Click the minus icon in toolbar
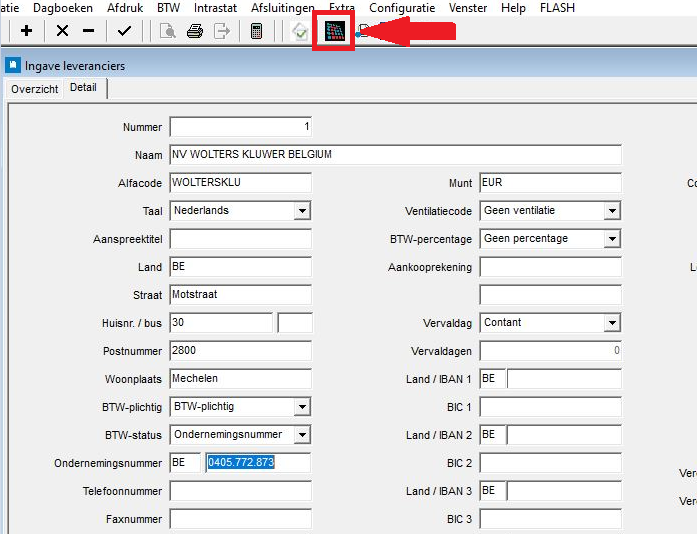Screen dimensions: 697x534 88,31
